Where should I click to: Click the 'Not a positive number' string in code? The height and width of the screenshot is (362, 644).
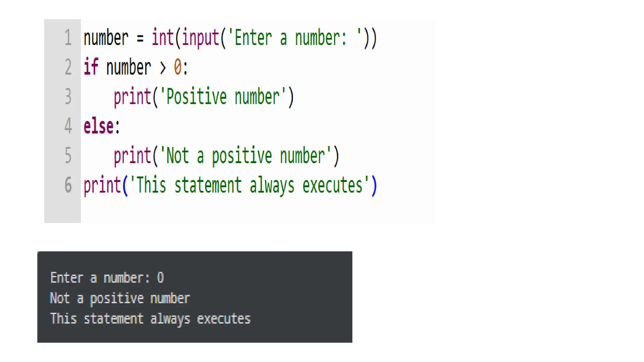246,156
